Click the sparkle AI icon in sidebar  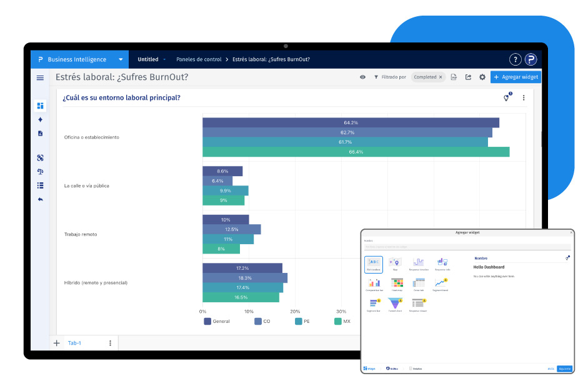pyautogui.click(x=40, y=119)
